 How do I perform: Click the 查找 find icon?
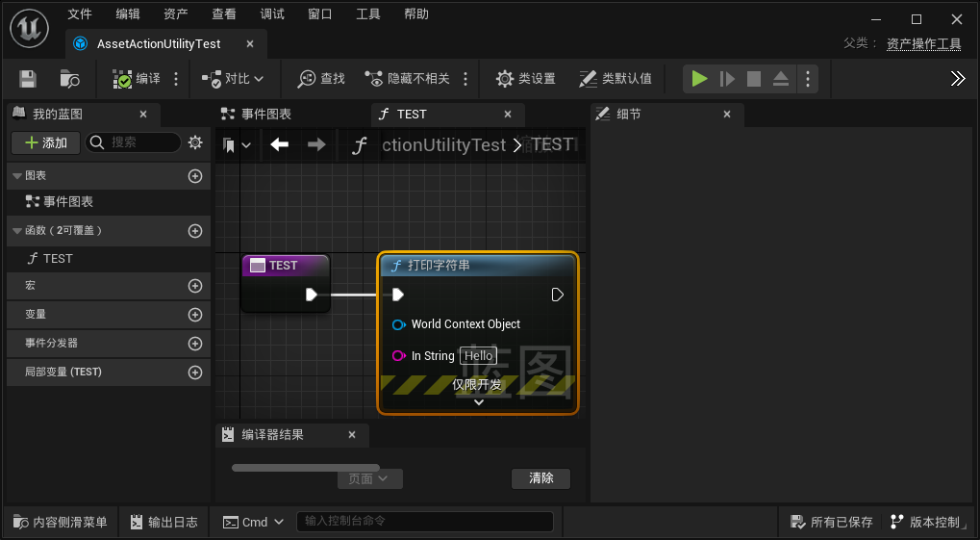pos(321,79)
